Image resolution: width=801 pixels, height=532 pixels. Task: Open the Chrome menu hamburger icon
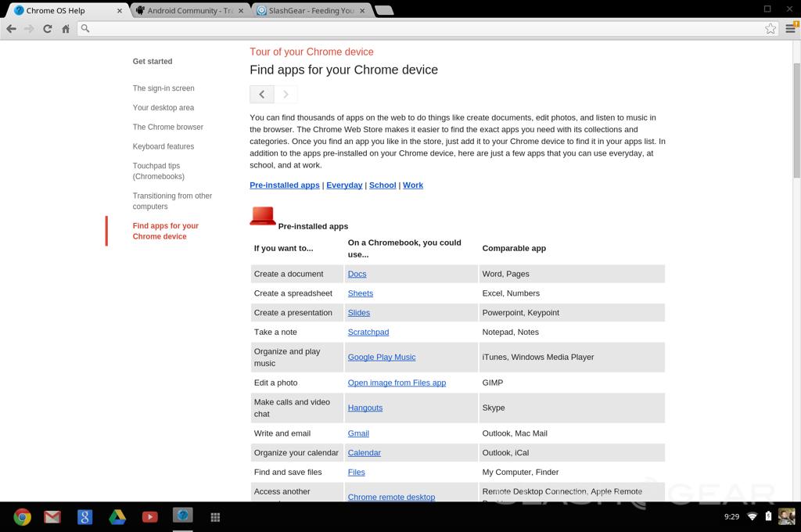point(790,29)
